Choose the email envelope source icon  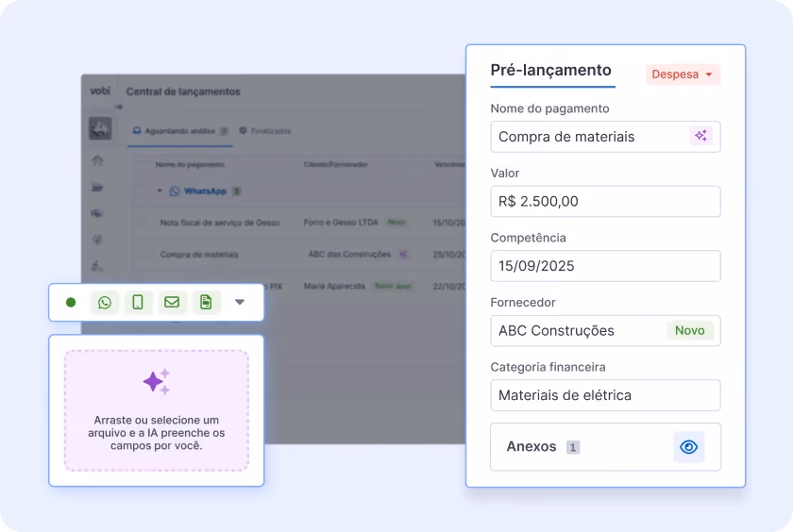pos(172,302)
